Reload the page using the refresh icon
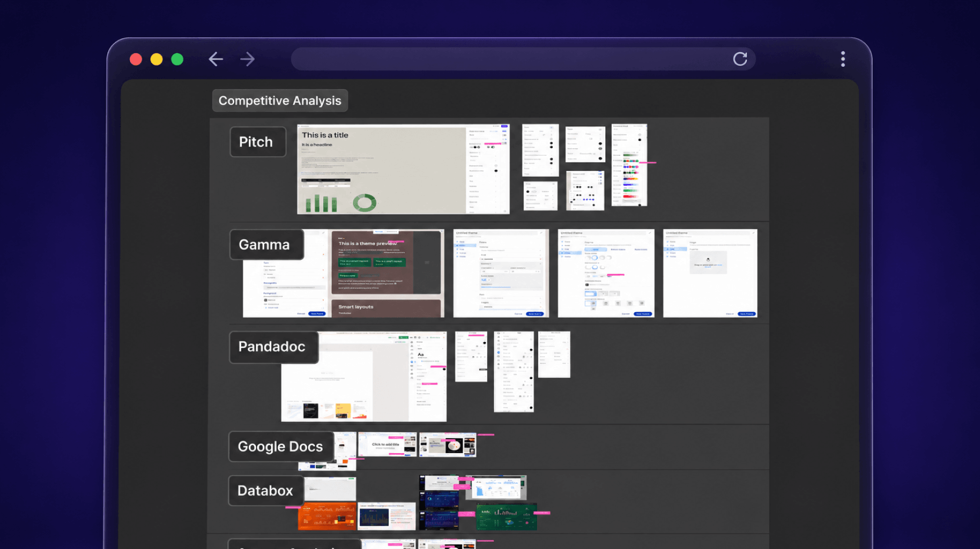Viewport: 980px width, 549px height. (x=740, y=59)
